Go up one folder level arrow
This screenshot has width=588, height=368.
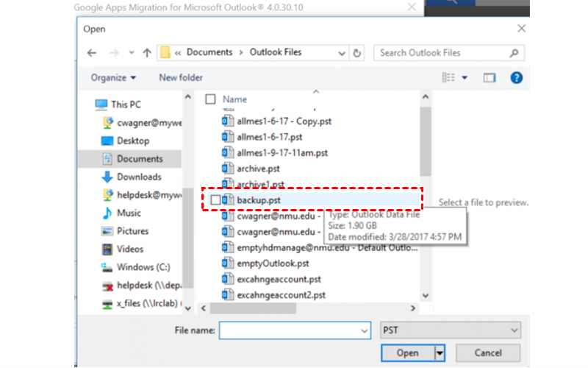tap(147, 52)
